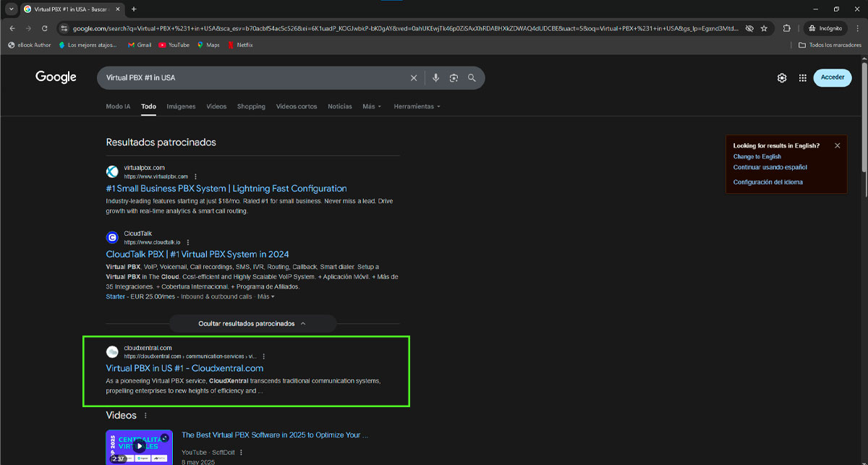
Task: Open options for the cloudxentral.com result
Action: (x=264, y=357)
